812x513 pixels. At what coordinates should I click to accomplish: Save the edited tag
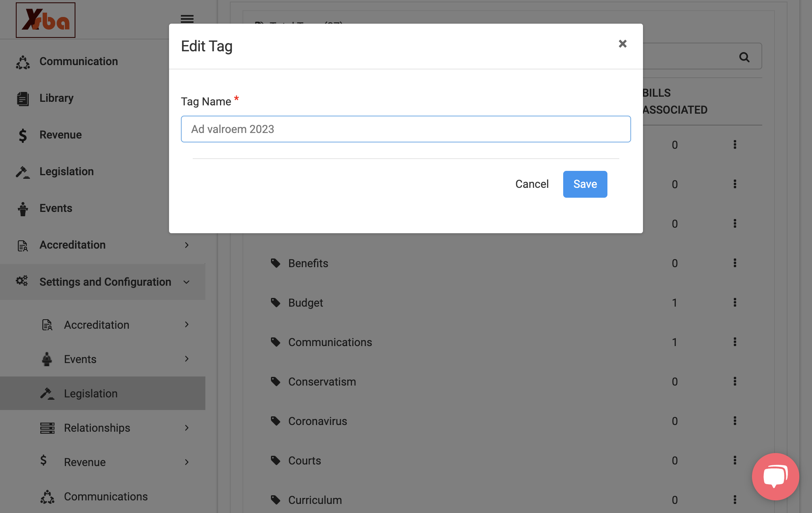[x=585, y=184]
